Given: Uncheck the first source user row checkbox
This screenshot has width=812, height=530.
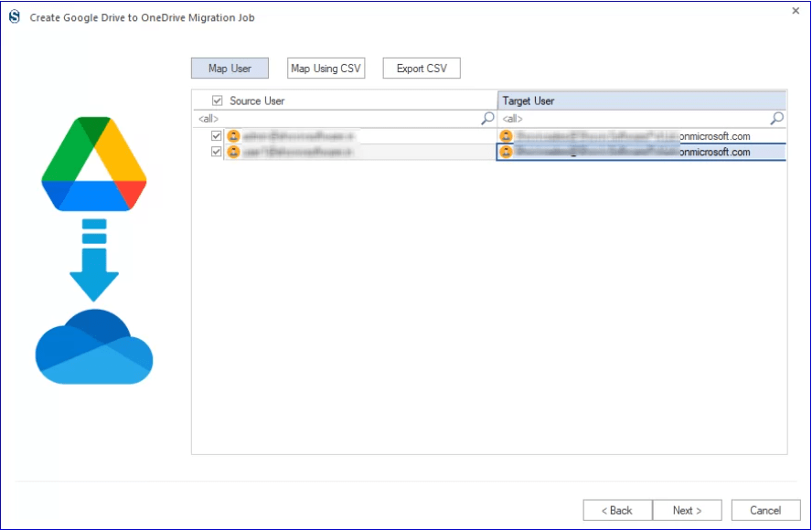Looking at the screenshot, I should [x=217, y=136].
